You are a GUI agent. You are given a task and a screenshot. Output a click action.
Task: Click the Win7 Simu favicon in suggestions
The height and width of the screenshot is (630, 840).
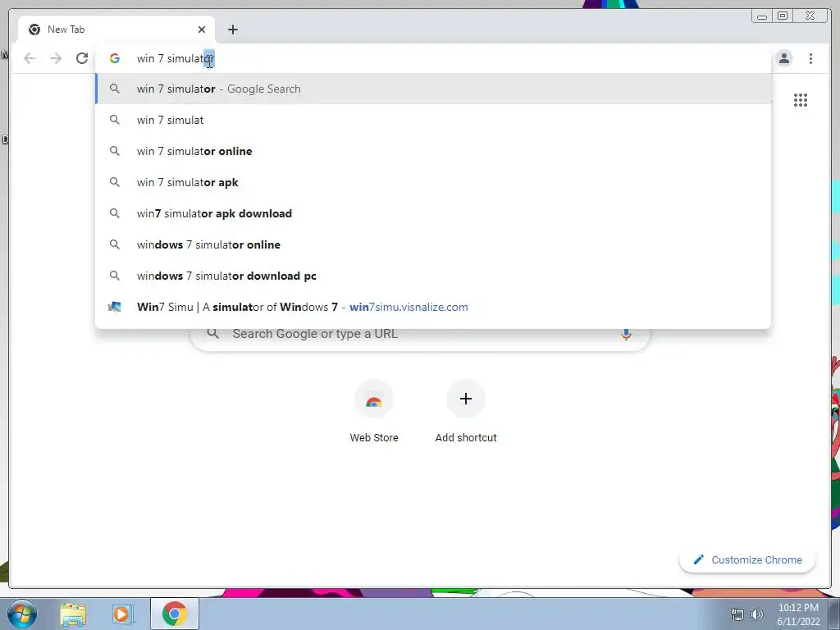point(115,307)
